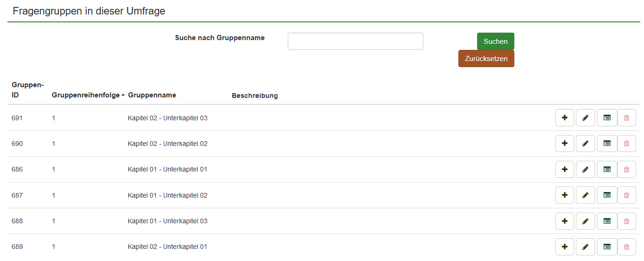Open summary icon for group 688
Screen dimensions: 644x261
click(607, 221)
